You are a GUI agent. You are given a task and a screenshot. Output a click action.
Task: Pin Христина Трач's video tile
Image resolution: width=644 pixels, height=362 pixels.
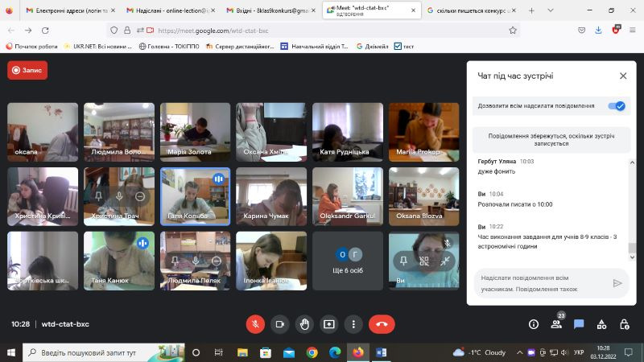point(98,196)
